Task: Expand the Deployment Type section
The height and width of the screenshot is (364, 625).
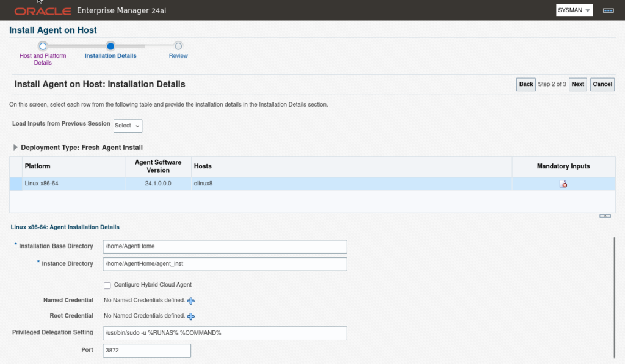Action: 15,148
